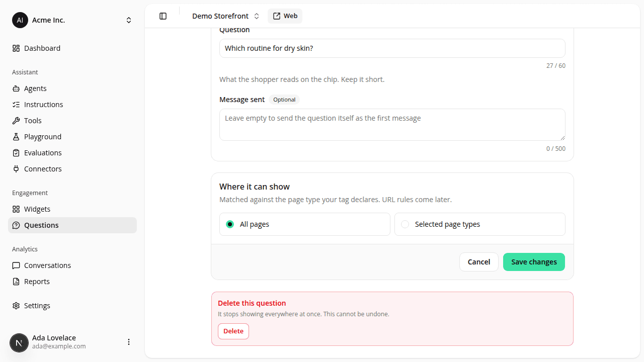
Task: Open Widgets under Engagement
Action: coord(72,209)
